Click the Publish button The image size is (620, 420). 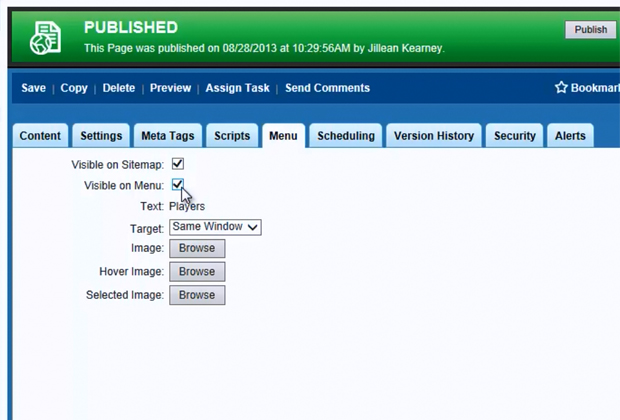(591, 30)
